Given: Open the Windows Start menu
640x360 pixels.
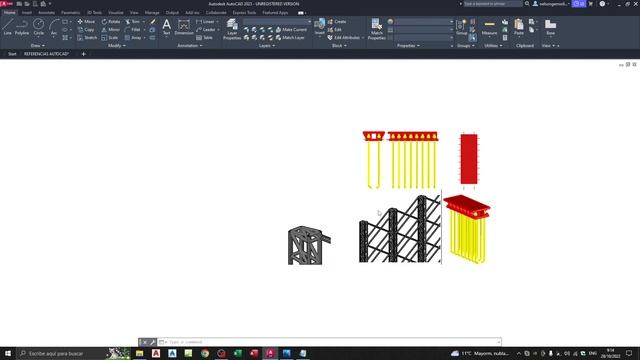Looking at the screenshot, I should (x=8, y=353).
